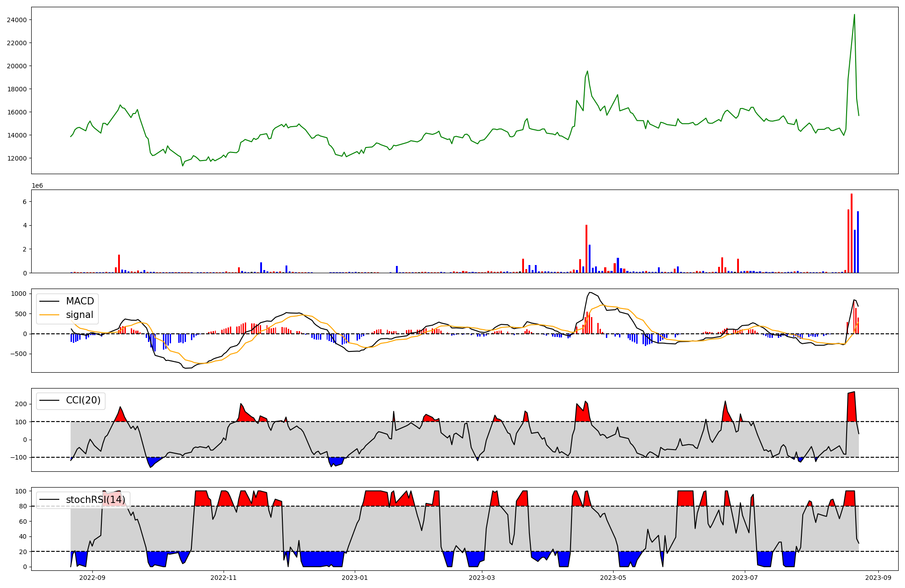
Task: Click the stochRSI(14) legend entry
Action: [x=95, y=500]
